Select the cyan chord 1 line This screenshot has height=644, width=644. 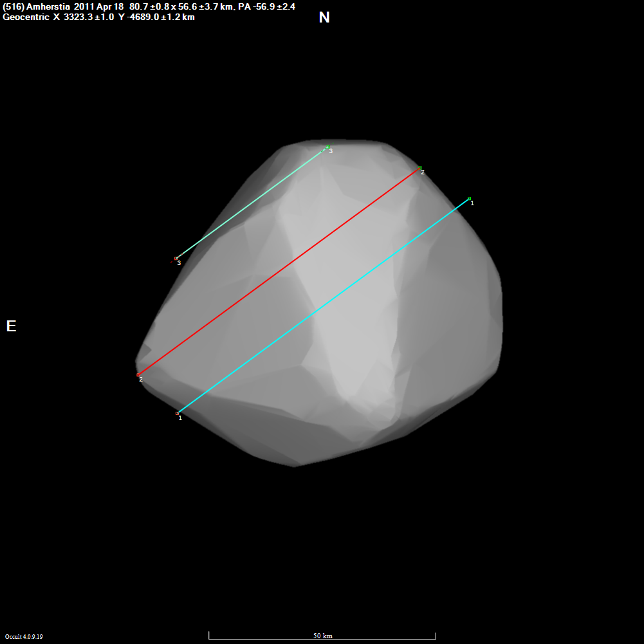point(323,306)
